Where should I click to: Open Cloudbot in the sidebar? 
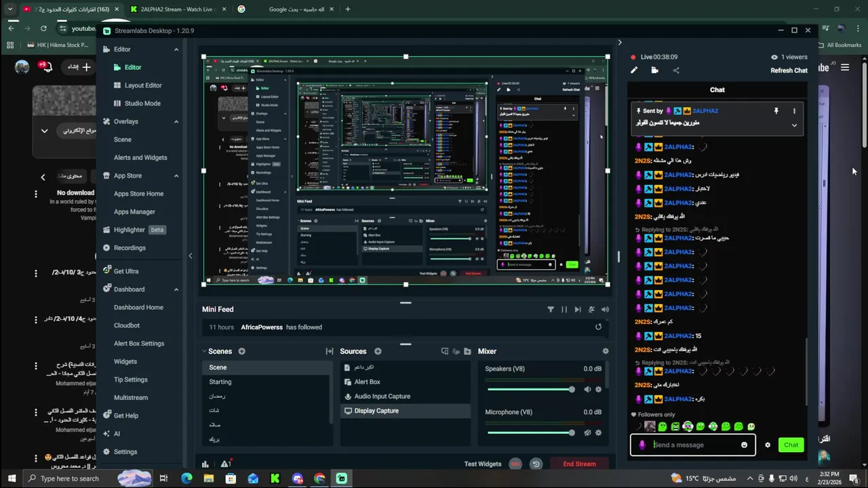pyautogui.click(x=127, y=325)
